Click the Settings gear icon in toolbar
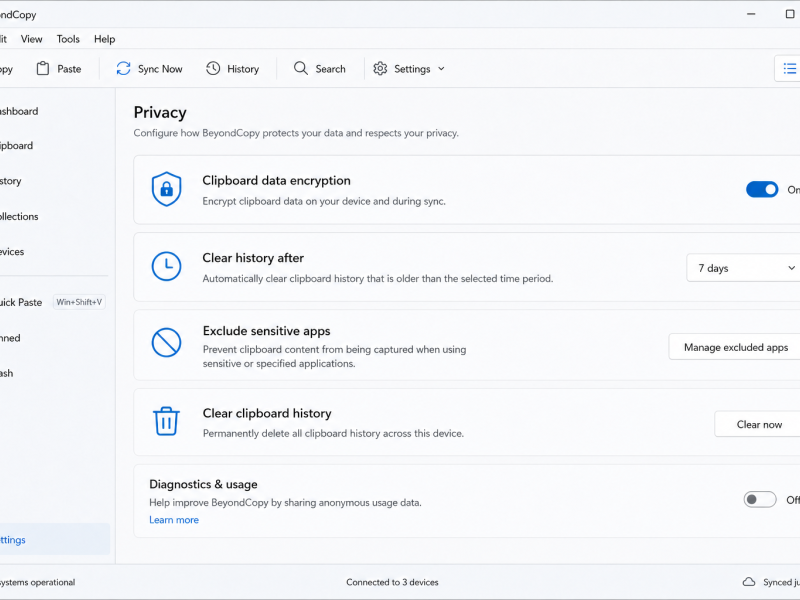 (380, 68)
